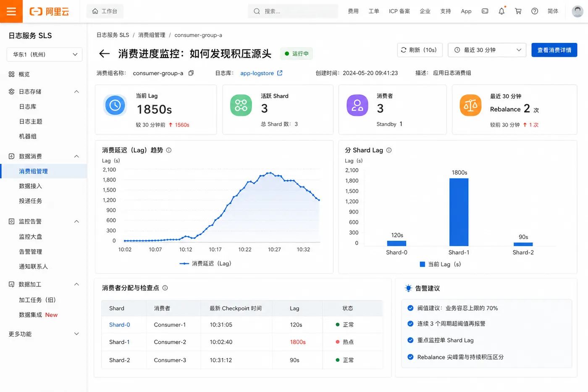
Task: Toggle 当前 Lag legend in bar chart
Action: pos(440,264)
